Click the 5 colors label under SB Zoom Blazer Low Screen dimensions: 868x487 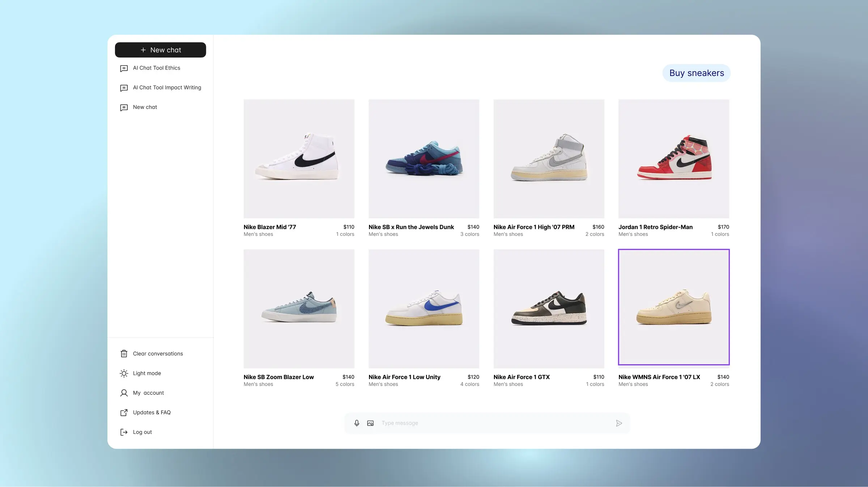pos(345,384)
